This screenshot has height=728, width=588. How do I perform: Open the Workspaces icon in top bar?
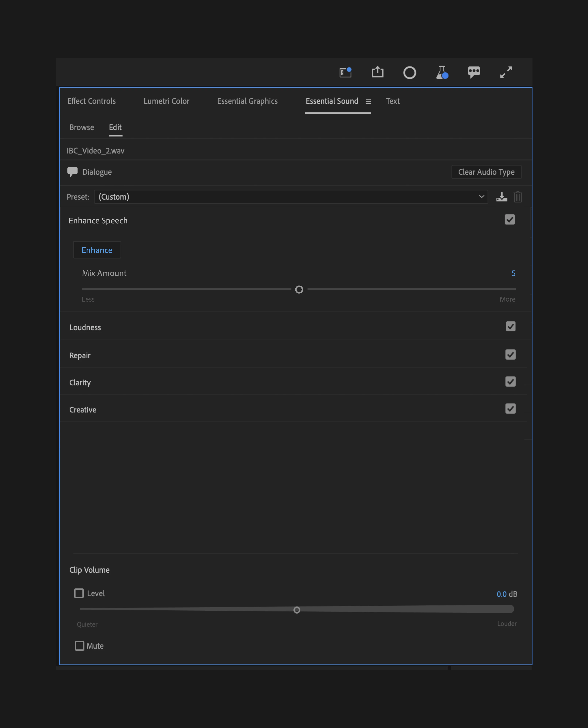coord(345,72)
